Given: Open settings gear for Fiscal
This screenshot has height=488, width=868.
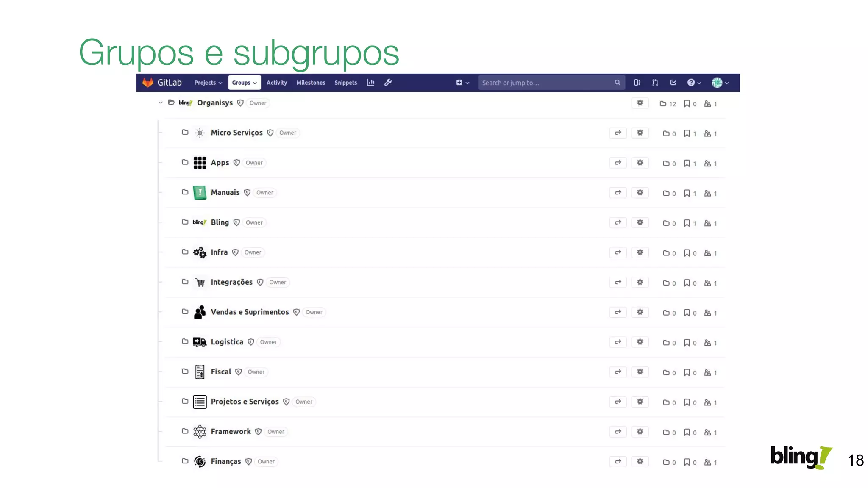Looking at the screenshot, I should tap(640, 372).
